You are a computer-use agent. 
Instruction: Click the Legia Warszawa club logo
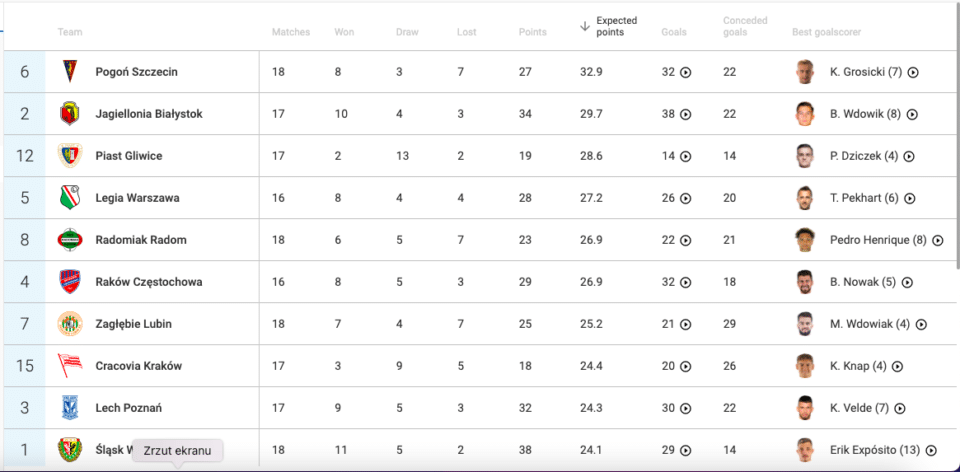[70, 198]
